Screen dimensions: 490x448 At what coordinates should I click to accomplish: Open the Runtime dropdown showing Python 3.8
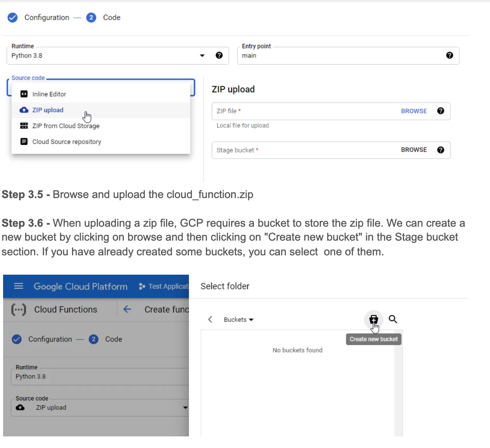202,55
